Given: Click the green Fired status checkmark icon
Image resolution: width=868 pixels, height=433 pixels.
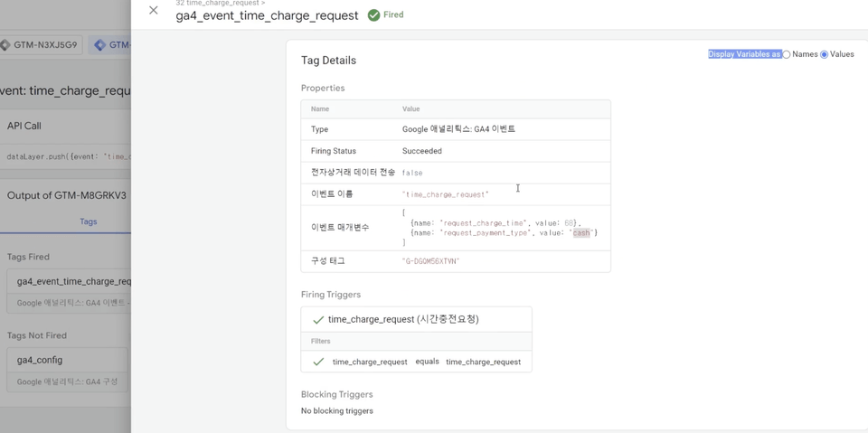Looking at the screenshot, I should click(x=373, y=15).
